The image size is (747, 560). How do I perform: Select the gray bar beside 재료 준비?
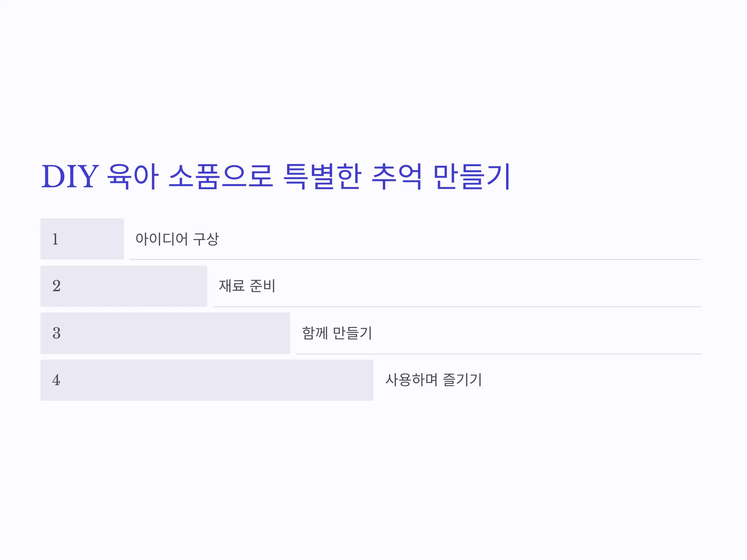point(124,286)
